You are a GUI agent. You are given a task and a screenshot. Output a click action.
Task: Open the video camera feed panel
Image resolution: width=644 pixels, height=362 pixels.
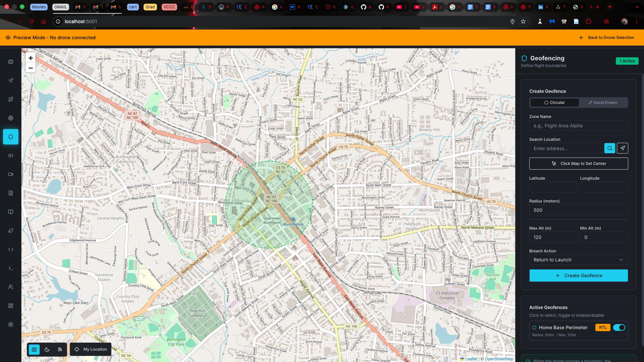[10, 174]
